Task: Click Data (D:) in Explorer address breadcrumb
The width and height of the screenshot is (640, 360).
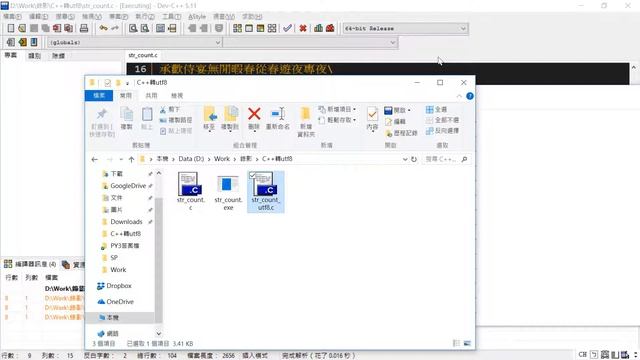Action: [x=191, y=159]
